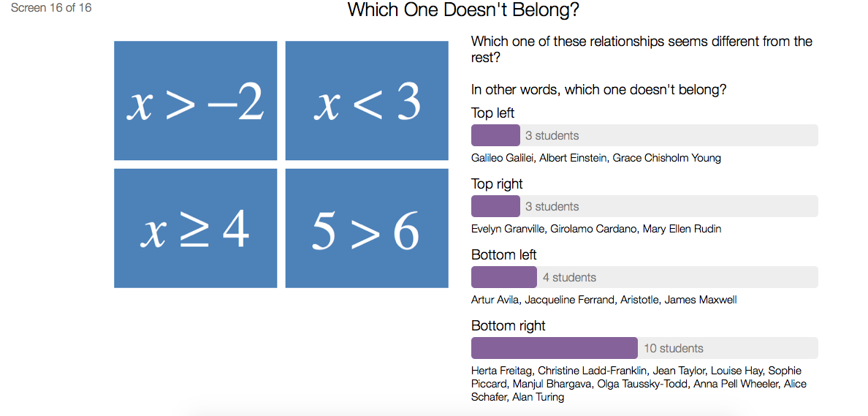Click the question about relationships seeming different

(x=641, y=48)
